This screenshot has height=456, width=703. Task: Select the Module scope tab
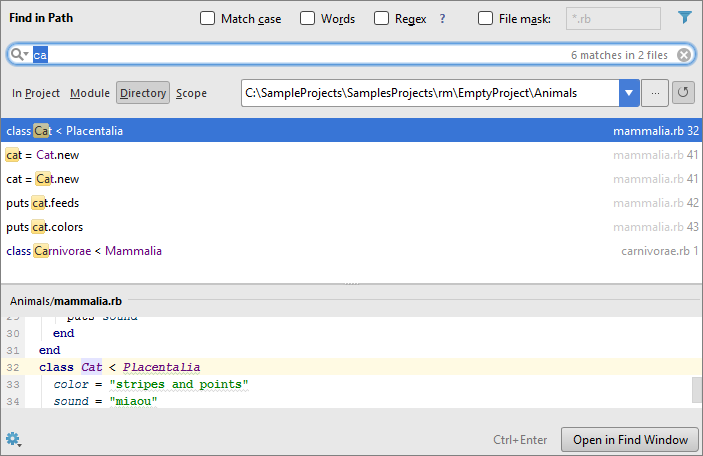90,93
